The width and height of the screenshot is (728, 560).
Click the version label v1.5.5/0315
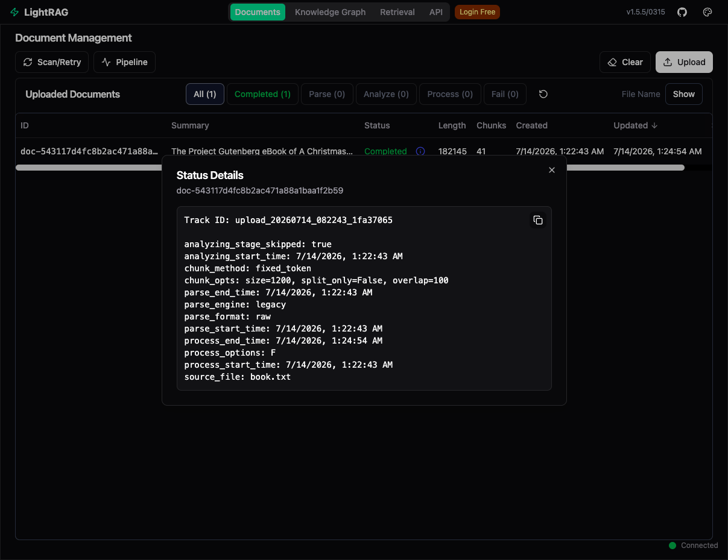click(x=645, y=12)
